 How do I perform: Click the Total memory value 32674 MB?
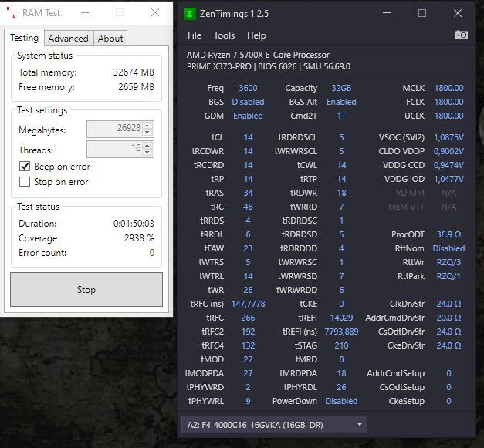(134, 72)
